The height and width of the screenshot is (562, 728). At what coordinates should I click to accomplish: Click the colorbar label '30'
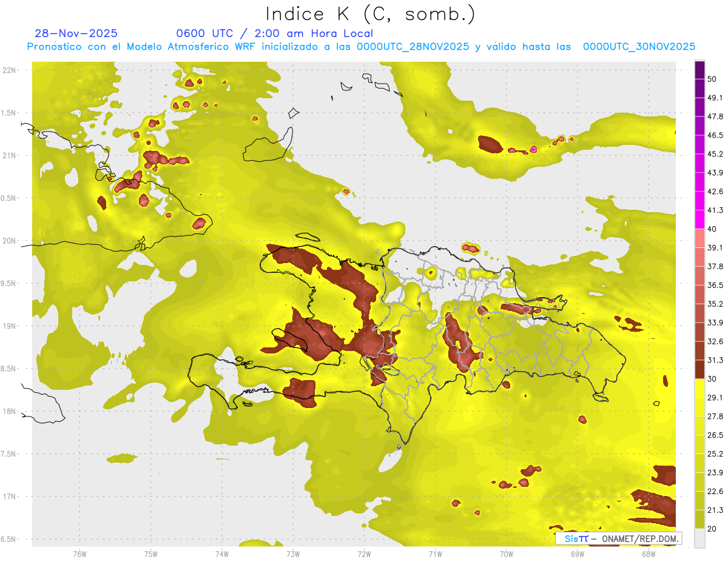712,379
